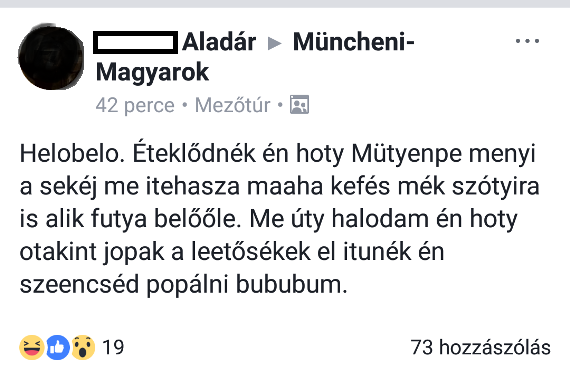Click the 42 perce timestamp
This screenshot has width=570, height=380.
(x=135, y=105)
